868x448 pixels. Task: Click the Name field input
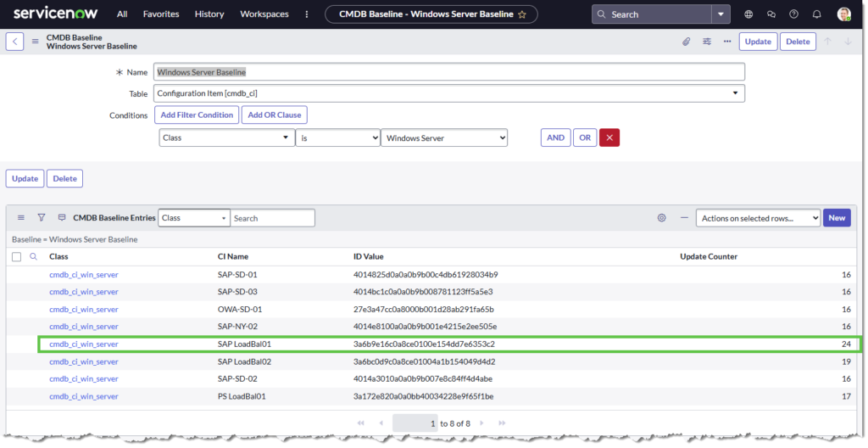tap(448, 72)
